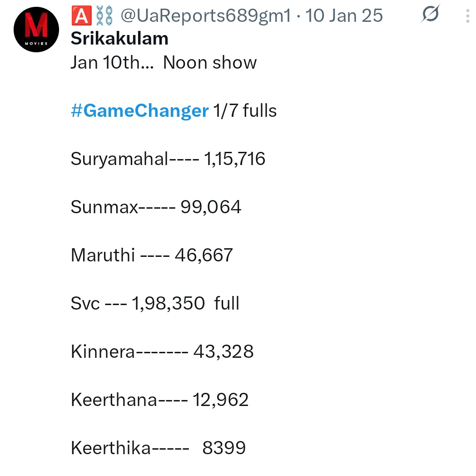Screen dimensions: 476x476
Task: Click the Suryamahal 1,15,716 line
Action: click(x=168, y=159)
